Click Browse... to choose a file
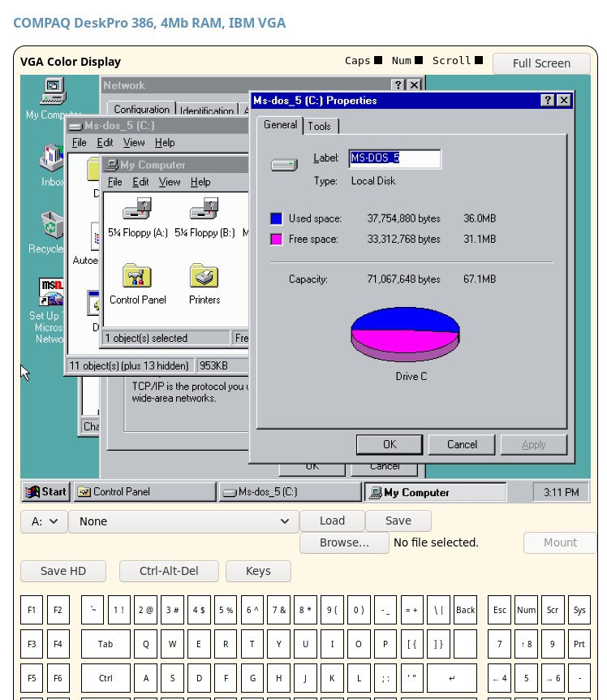 [344, 542]
